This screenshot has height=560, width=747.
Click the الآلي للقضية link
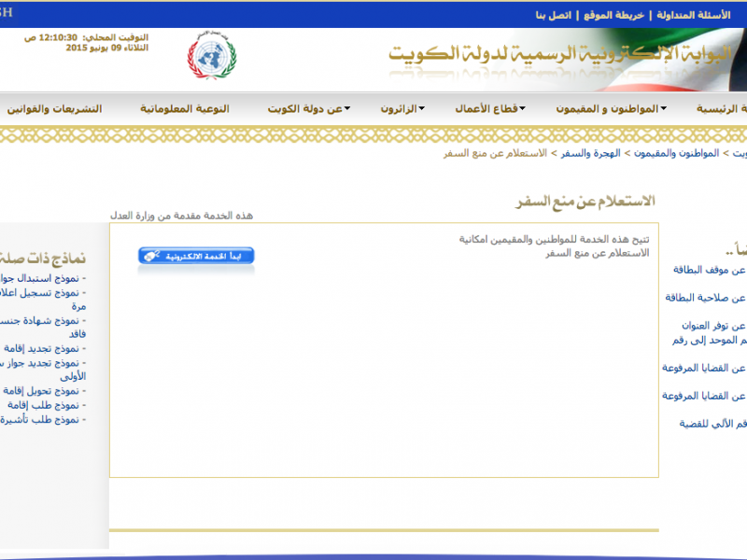712,424
